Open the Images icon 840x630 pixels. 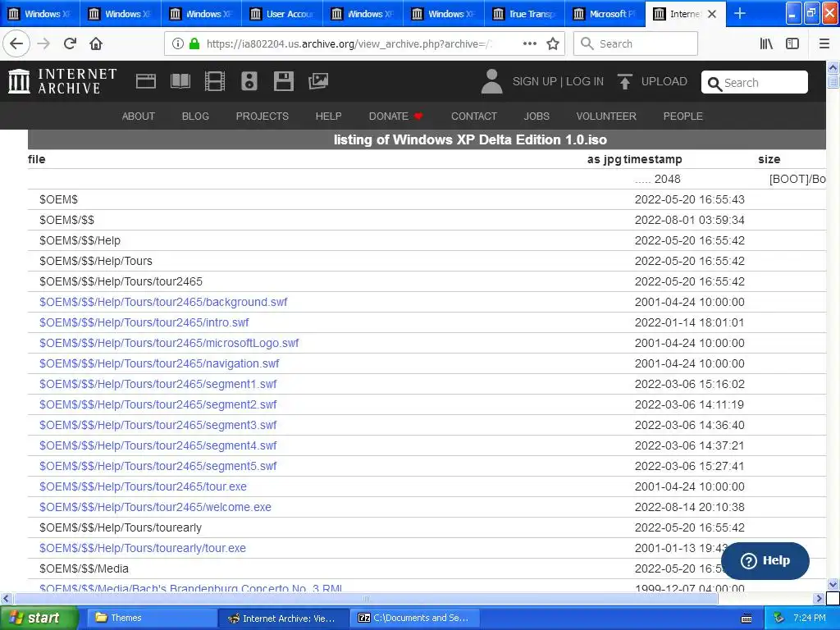(318, 81)
